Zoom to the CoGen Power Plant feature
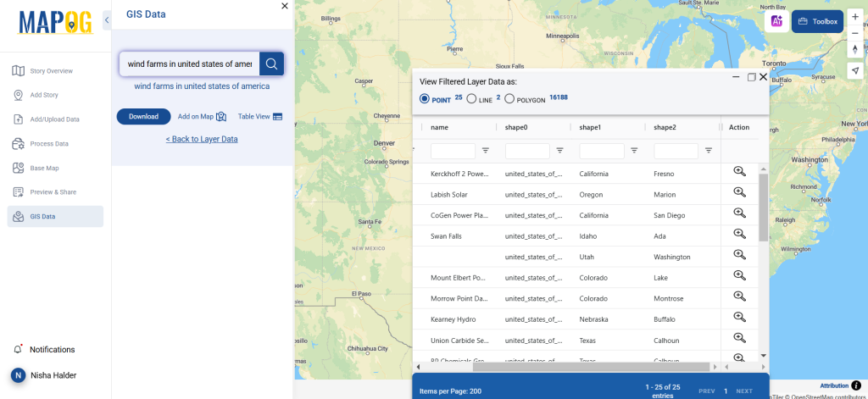Screen dimensions: 868x399 [739, 213]
